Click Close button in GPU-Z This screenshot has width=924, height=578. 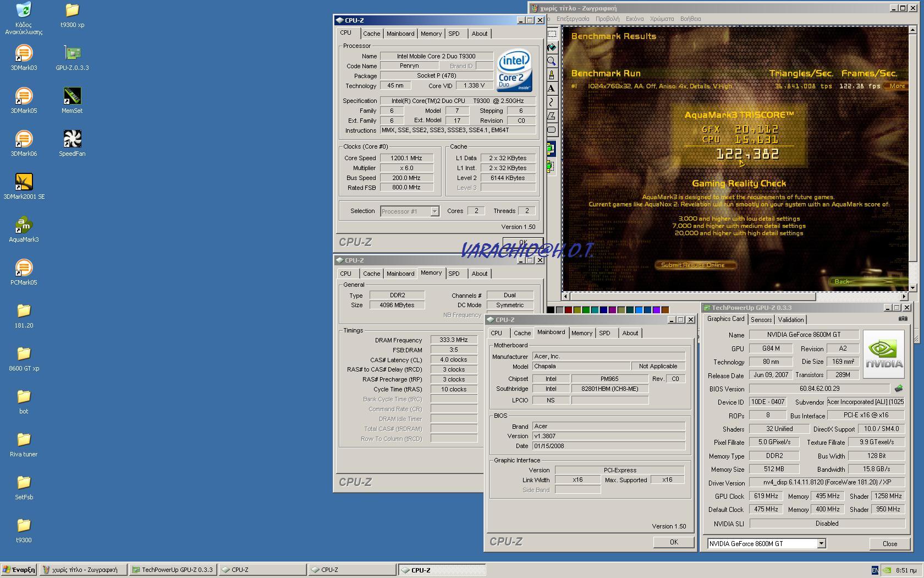pyautogui.click(x=889, y=544)
